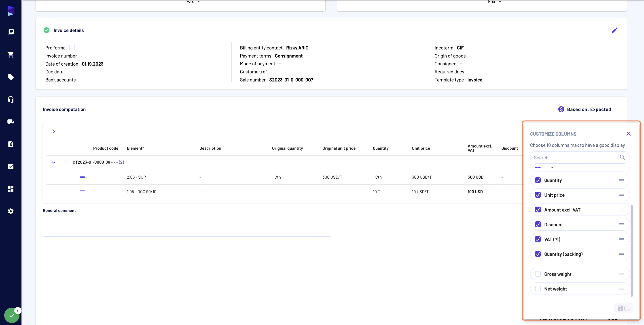This screenshot has height=325, width=644.
Task: Click the Element column header
Action: 135,148
